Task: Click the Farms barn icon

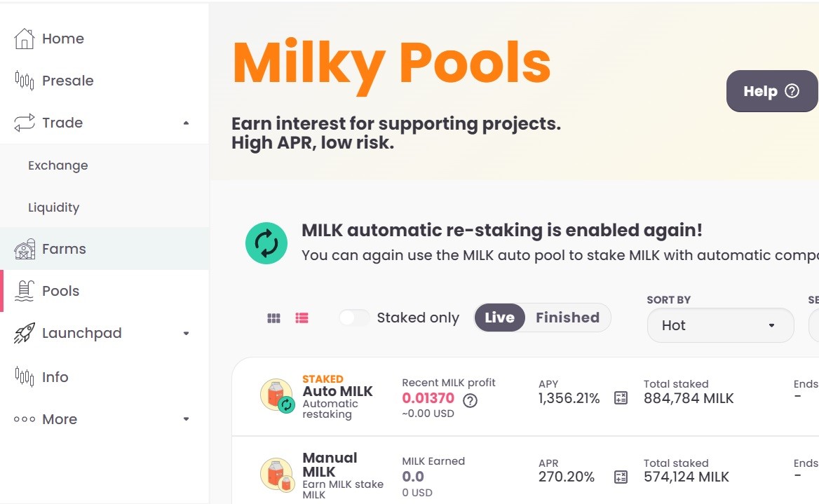Action: [25, 249]
